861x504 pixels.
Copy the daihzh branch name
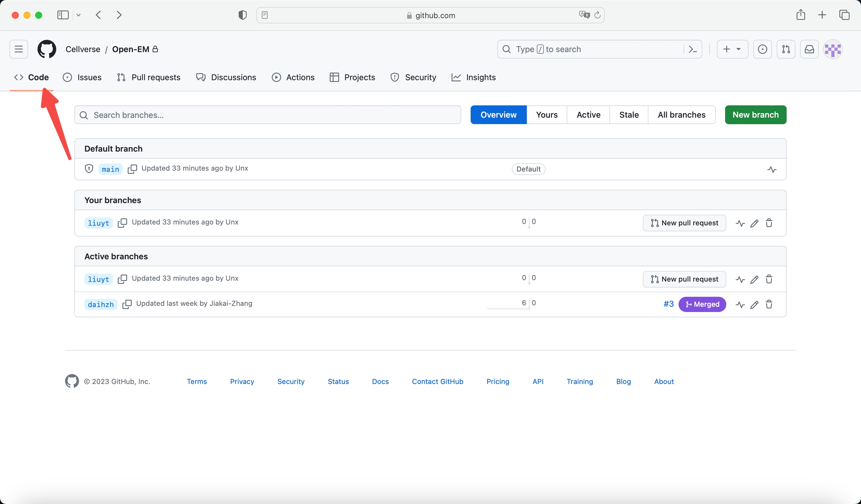click(127, 304)
